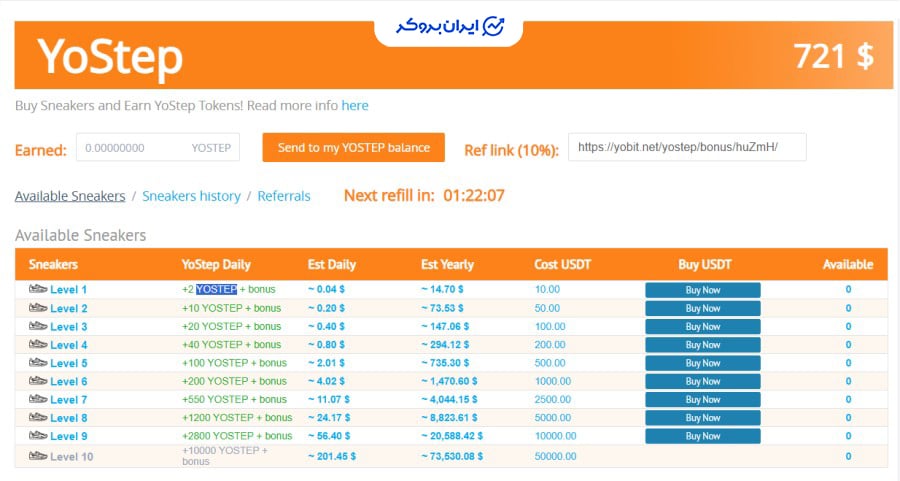Click the Earned YOSTEP amount field

158,148
